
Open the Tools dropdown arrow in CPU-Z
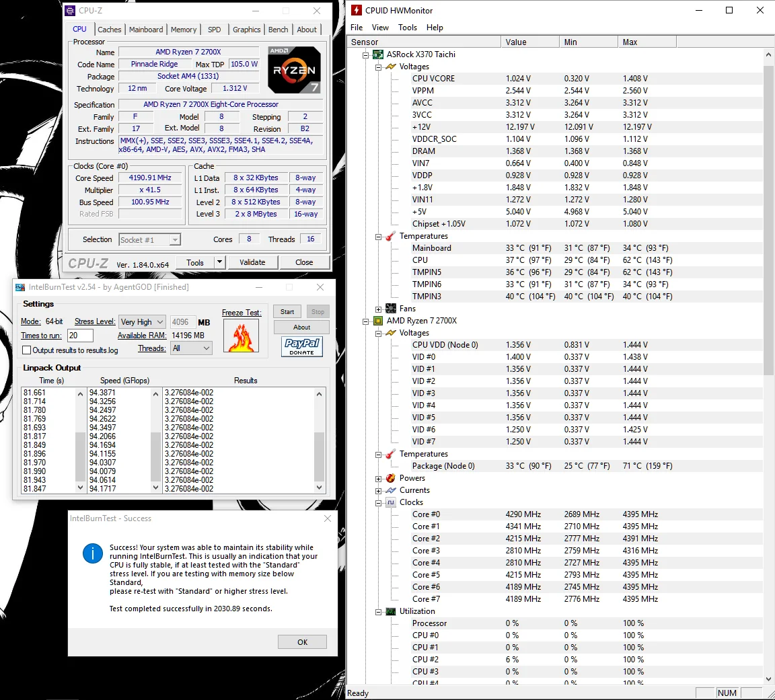[x=219, y=262]
